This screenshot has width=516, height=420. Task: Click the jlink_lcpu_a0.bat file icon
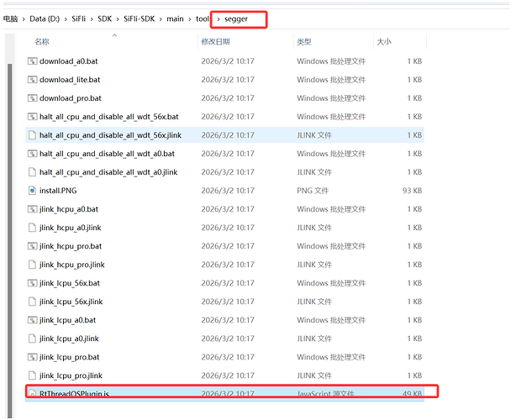[x=32, y=320]
